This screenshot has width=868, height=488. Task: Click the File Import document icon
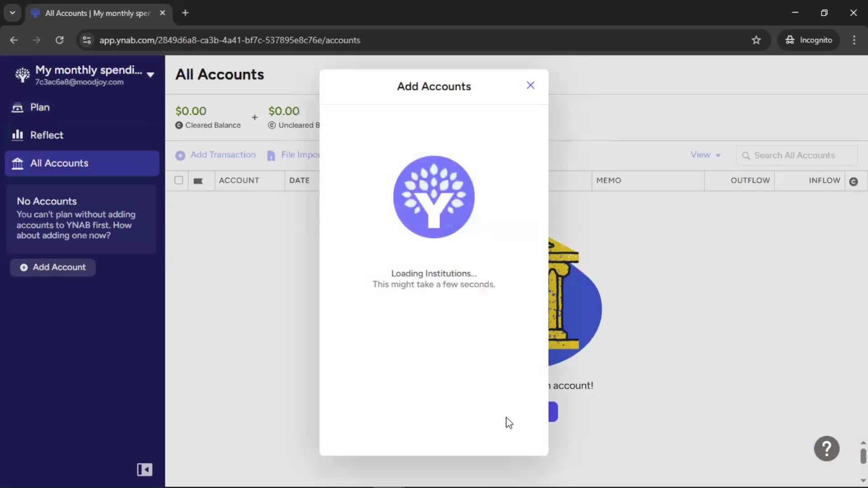click(271, 155)
